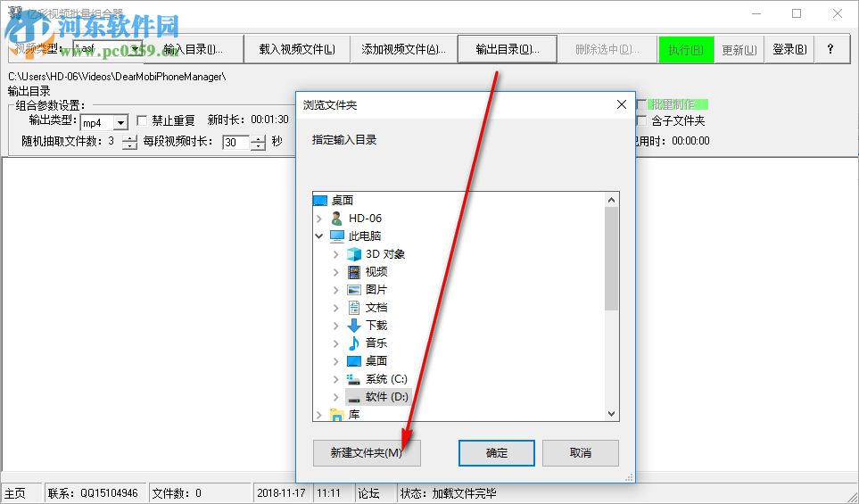Click 载入视频文件(L) button
This screenshot has width=859, height=504.
click(297, 49)
